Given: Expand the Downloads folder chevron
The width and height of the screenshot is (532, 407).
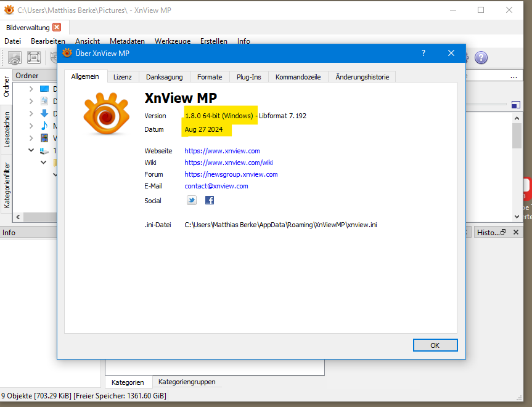Looking at the screenshot, I should click(31, 113).
